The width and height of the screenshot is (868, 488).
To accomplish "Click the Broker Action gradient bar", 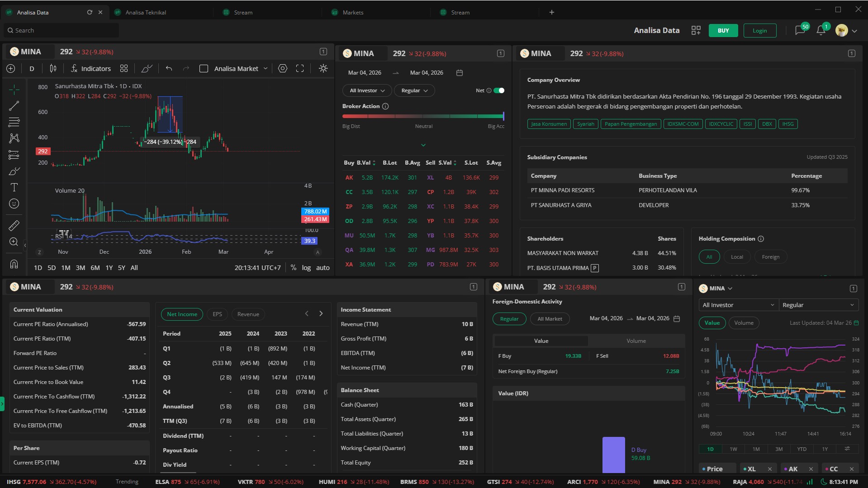I will tap(423, 116).
